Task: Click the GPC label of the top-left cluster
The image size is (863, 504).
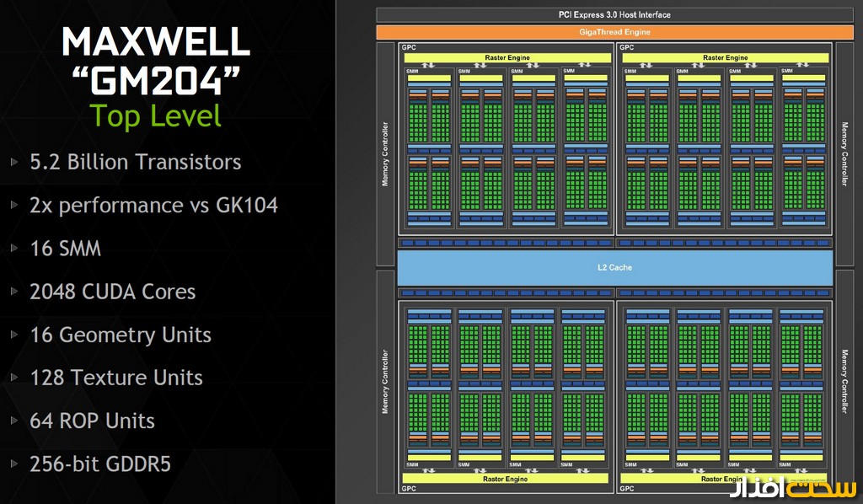Action: coord(409,47)
